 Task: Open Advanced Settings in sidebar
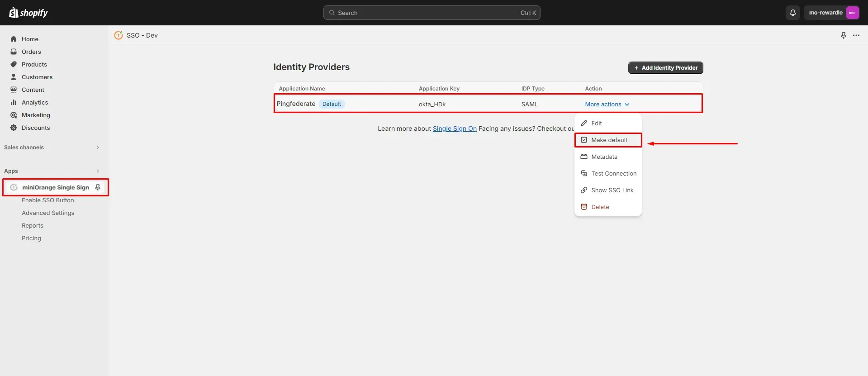point(48,213)
